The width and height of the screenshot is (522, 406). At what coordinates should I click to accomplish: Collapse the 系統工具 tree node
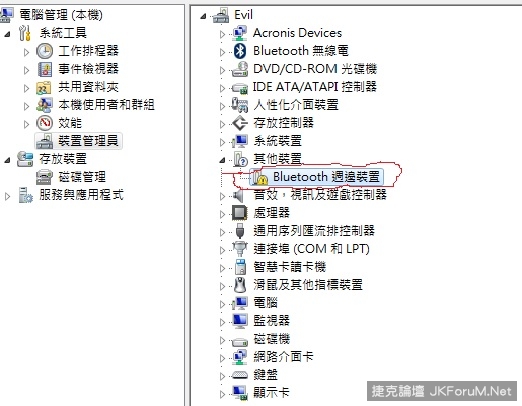[x=7, y=34]
